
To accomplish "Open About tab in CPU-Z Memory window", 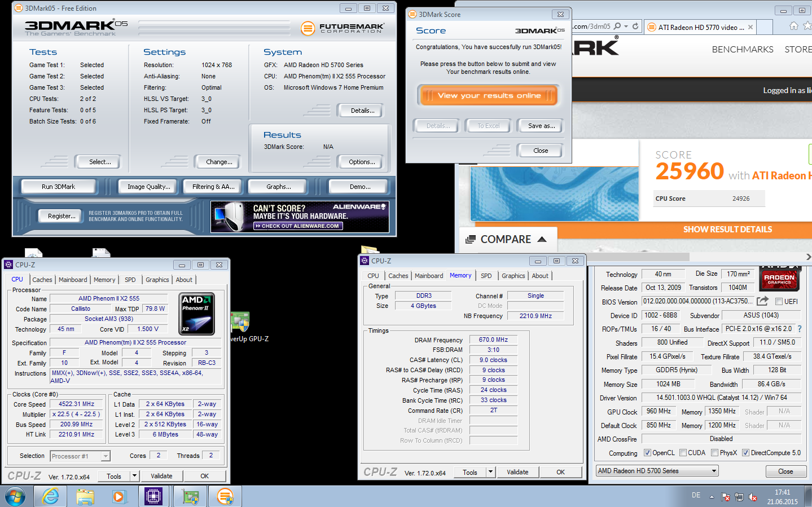I will (540, 276).
